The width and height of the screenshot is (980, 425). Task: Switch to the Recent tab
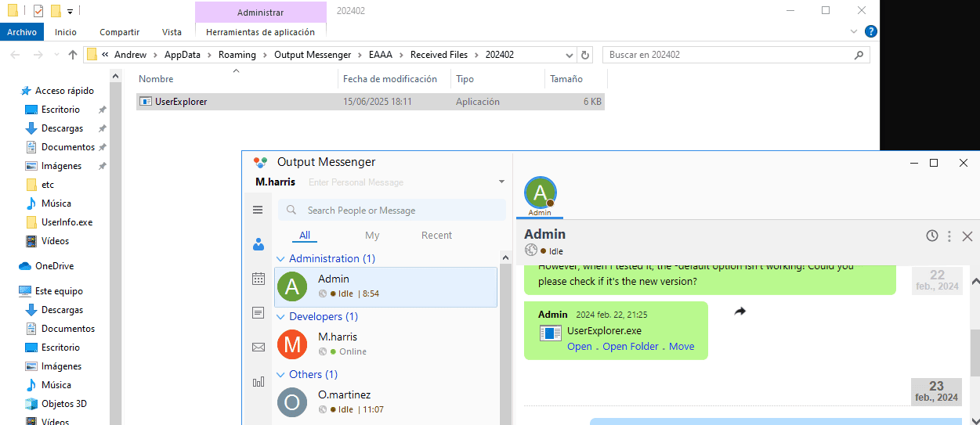[436, 236]
